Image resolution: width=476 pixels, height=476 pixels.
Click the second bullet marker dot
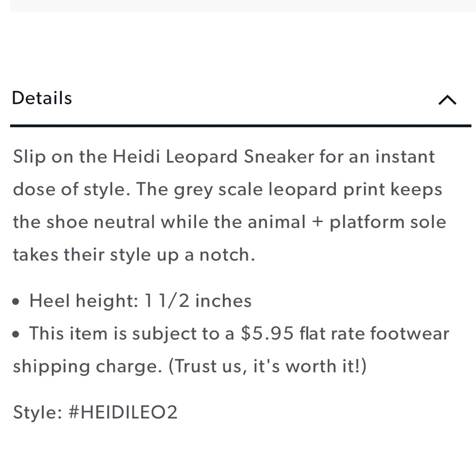click(x=17, y=334)
